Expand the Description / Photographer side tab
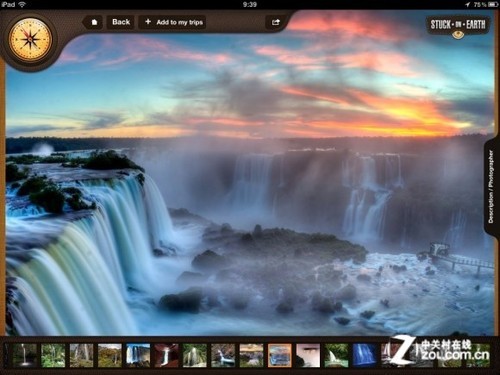 pos(491,186)
